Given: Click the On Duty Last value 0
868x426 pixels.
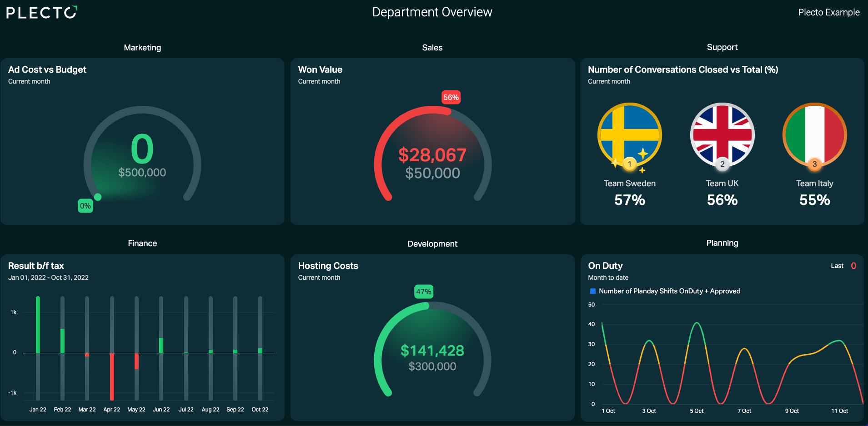Looking at the screenshot, I should pyautogui.click(x=853, y=266).
